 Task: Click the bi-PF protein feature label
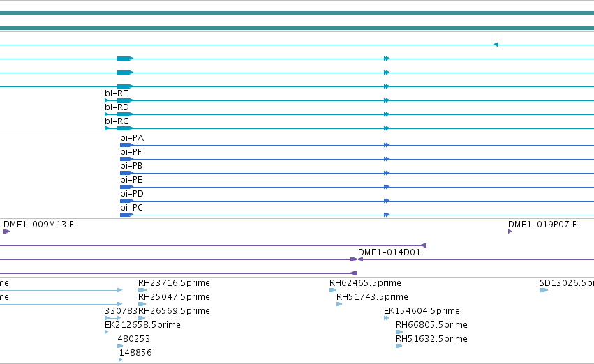(x=131, y=152)
